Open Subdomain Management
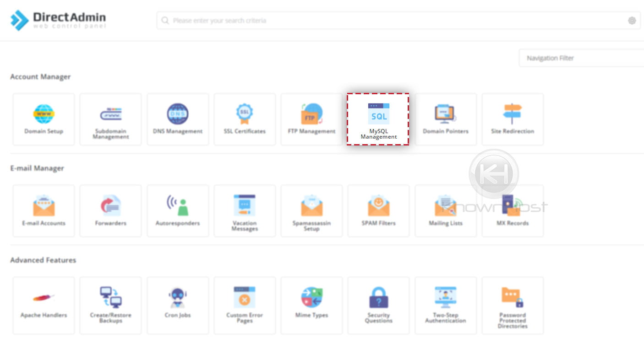Image resolution: width=644 pixels, height=339 pixels. 110,119
